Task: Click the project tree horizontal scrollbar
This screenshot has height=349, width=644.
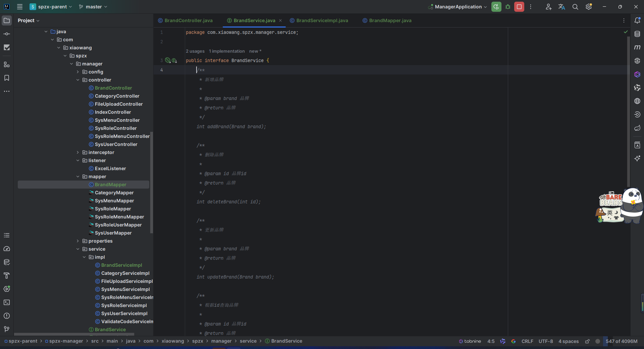Action: [74, 334]
